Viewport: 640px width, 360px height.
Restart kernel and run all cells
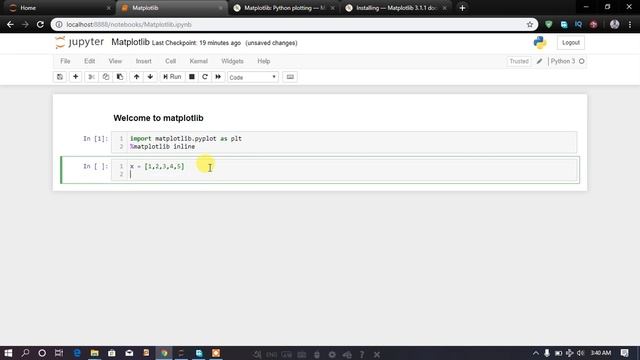click(218, 77)
